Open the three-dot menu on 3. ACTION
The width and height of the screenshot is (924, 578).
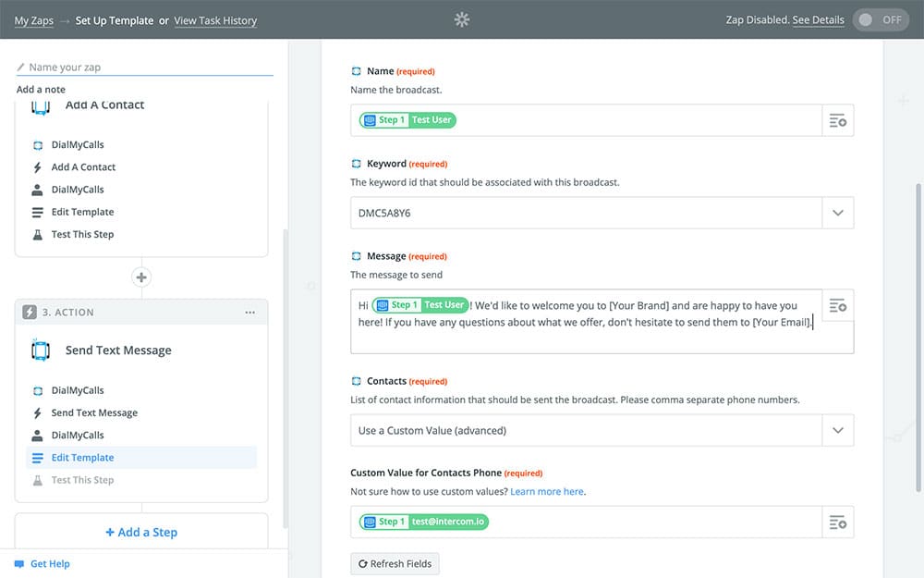[250, 313]
